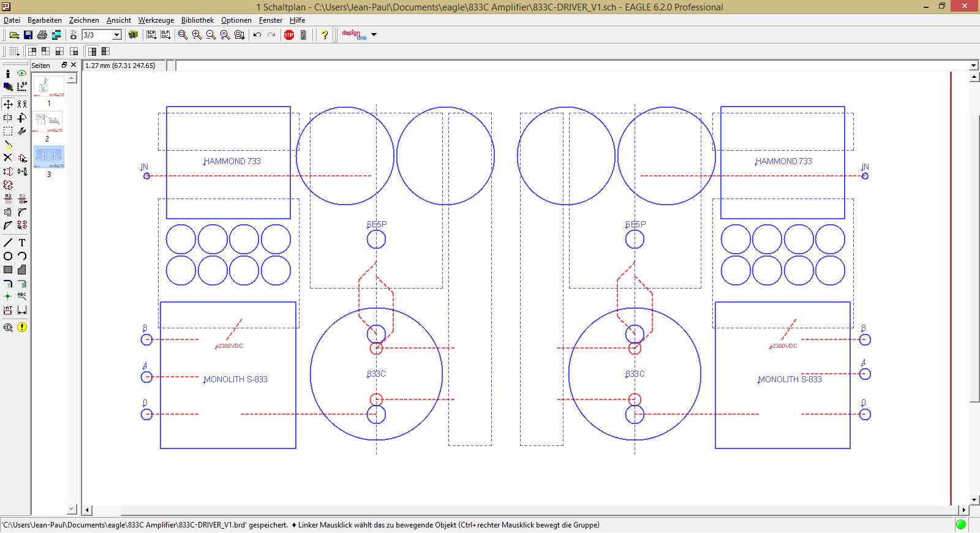
Task: Select the Value tool
Action: (x=22, y=198)
